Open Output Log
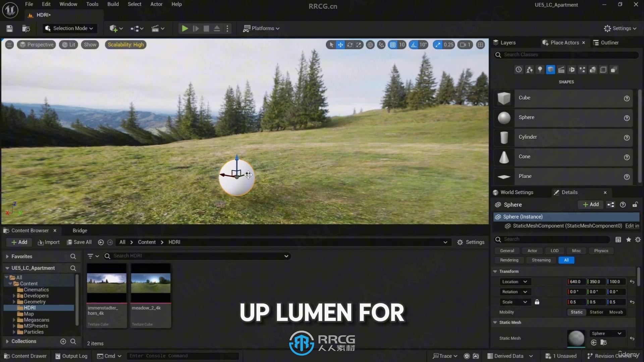644x362 pixels. click(x=71, y=356)
